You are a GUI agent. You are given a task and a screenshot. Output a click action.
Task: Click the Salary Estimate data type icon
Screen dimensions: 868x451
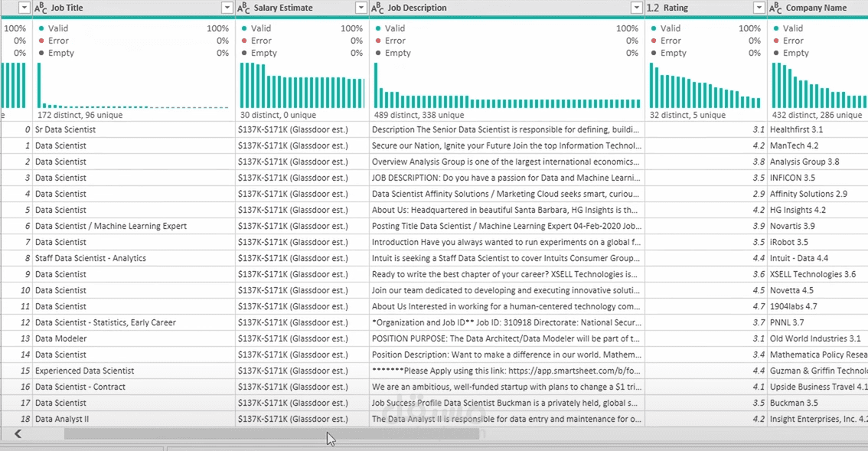pyautogui.click(x=243, y=8)
